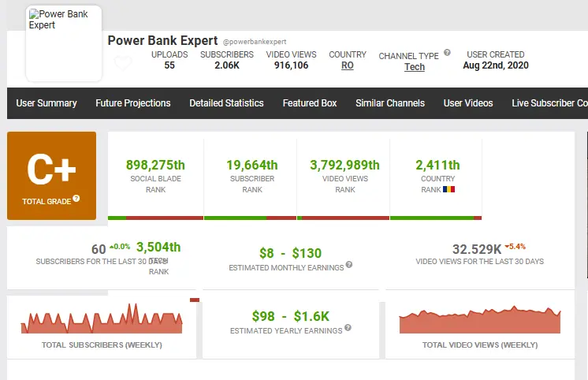
Task: Click the 19,664th subscriber rank value
Action: click(252, 165)
